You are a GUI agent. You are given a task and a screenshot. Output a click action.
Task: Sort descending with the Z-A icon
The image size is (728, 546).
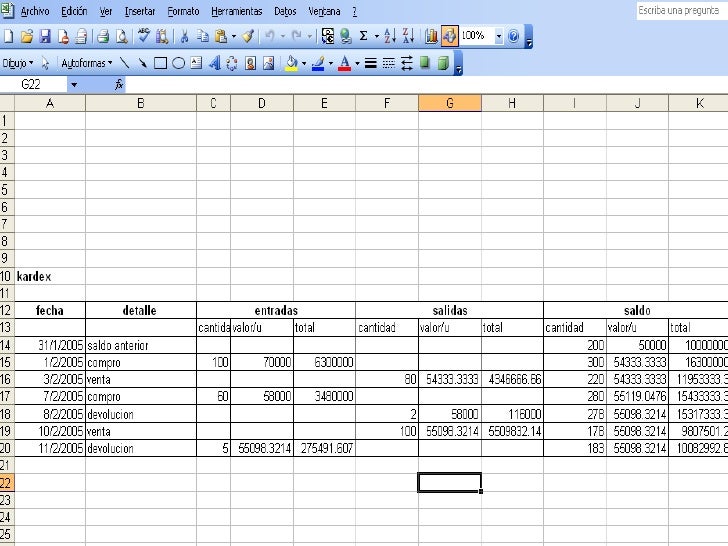click(408, 36)
